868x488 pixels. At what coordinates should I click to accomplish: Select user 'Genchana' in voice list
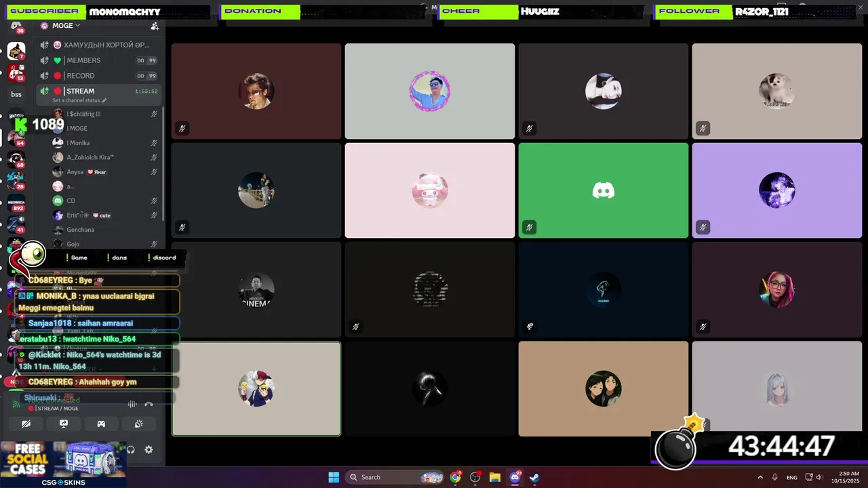(105, 230)
